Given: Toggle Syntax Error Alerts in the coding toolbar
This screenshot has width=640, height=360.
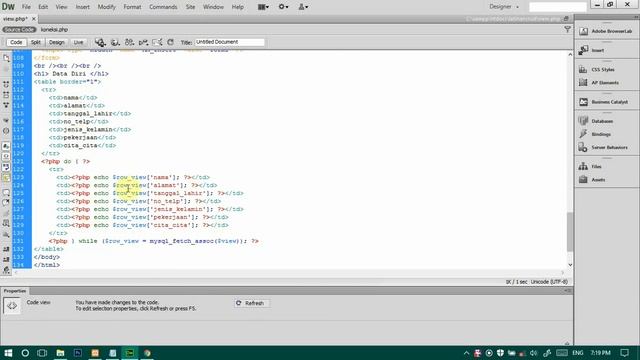Looking at the screenshot, I should coord(6,178).
